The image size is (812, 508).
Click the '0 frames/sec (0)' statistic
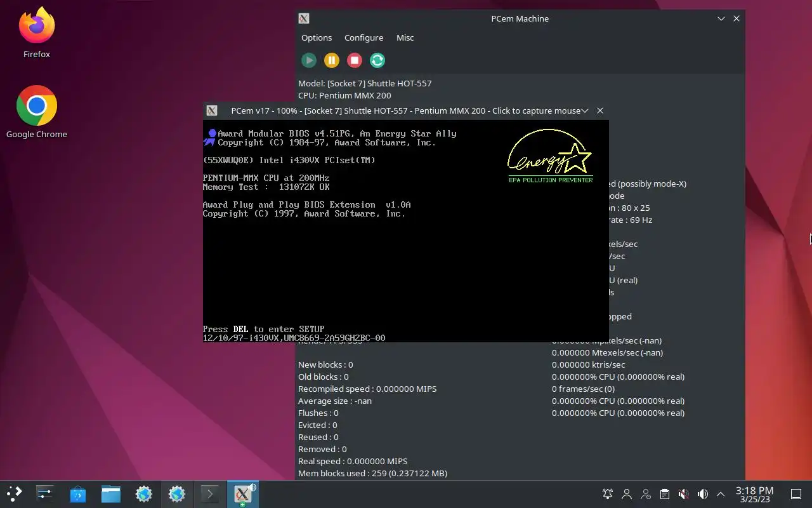[x=583, y=389]
